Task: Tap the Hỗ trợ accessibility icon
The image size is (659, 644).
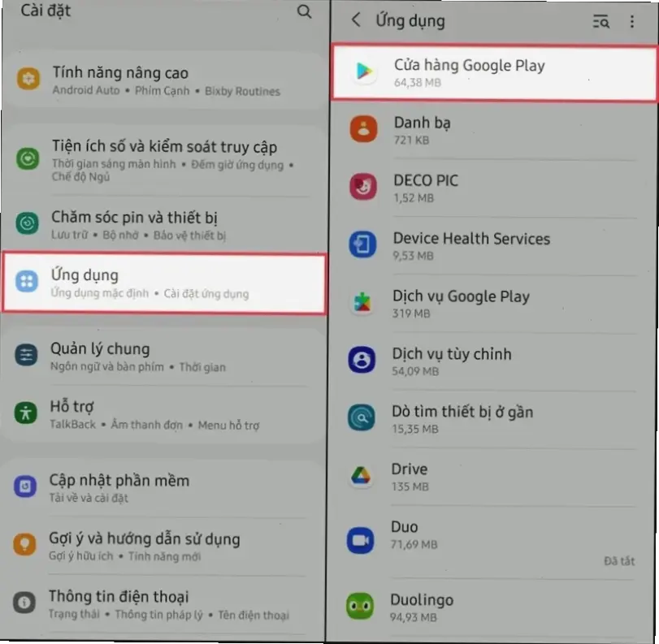Action: click(x=26, y=413)
